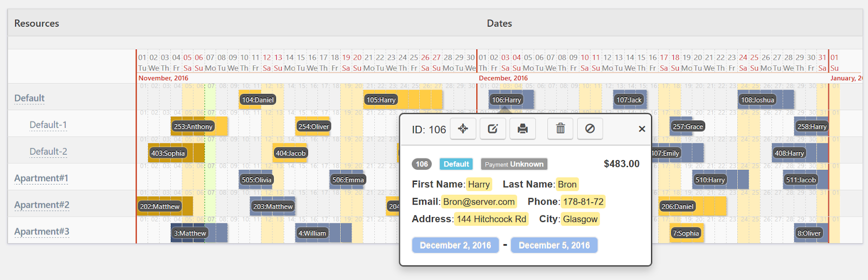This screenshot has width=868, height=280.
Task: Click the December 2, 2016 date badge
Action: pyautogui.click(x=456, y=245)
